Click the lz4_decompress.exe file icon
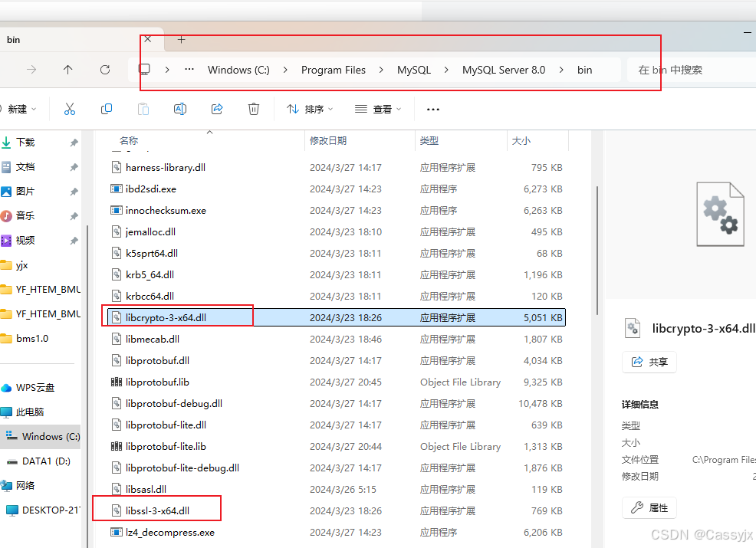The height and width of the screenshot is (548, 756). pyautogui.click(x=117, y=532)
